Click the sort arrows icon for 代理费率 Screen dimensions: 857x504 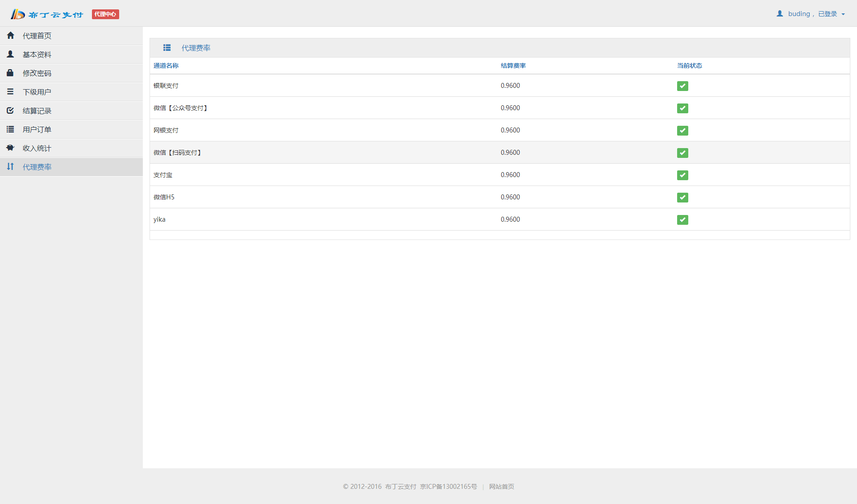[10, 166]
